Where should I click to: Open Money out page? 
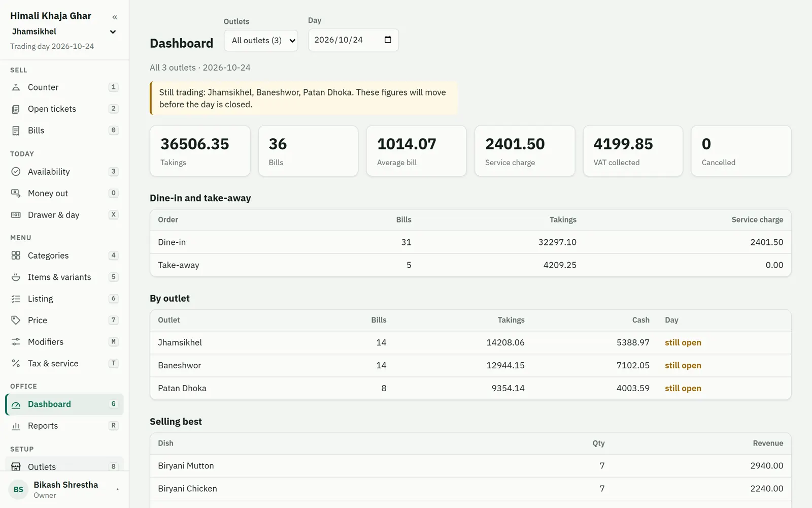point(64,194)
